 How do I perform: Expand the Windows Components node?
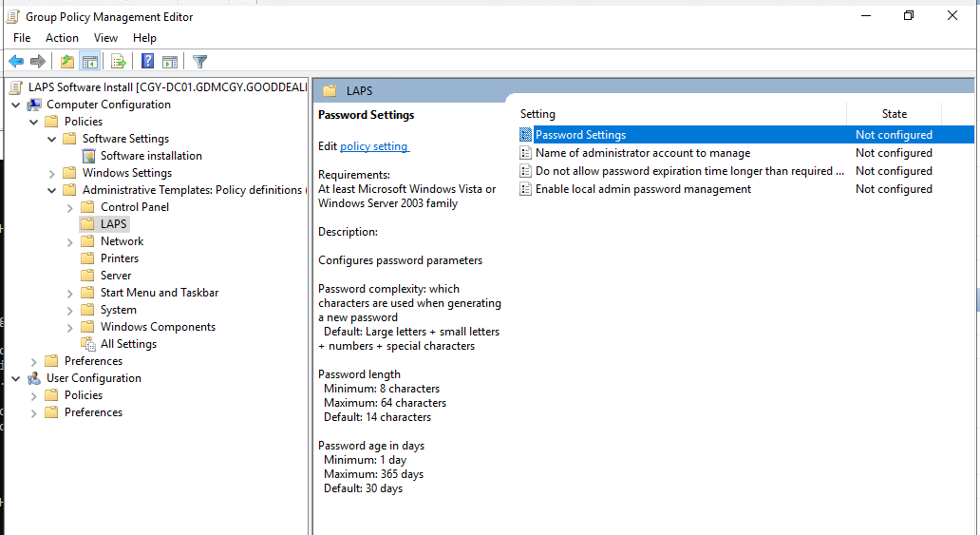pos(70,327)
